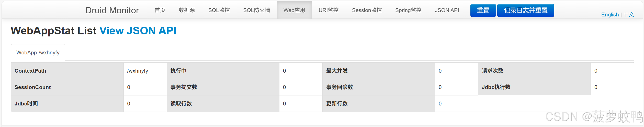Click the 请求次数 label cell
644x127 pixels.
(534, 71)
